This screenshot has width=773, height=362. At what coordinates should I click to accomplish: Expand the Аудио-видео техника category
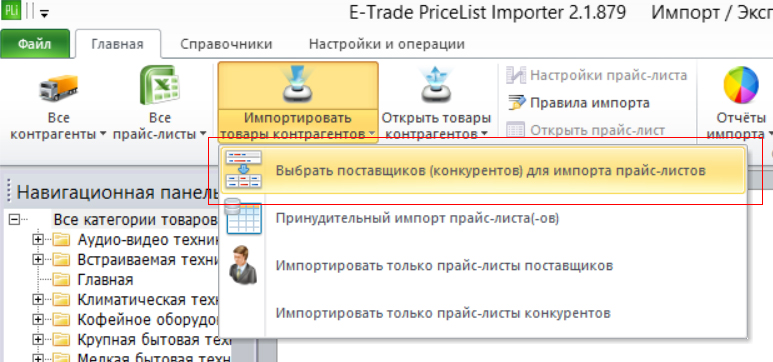coord(37,240)
